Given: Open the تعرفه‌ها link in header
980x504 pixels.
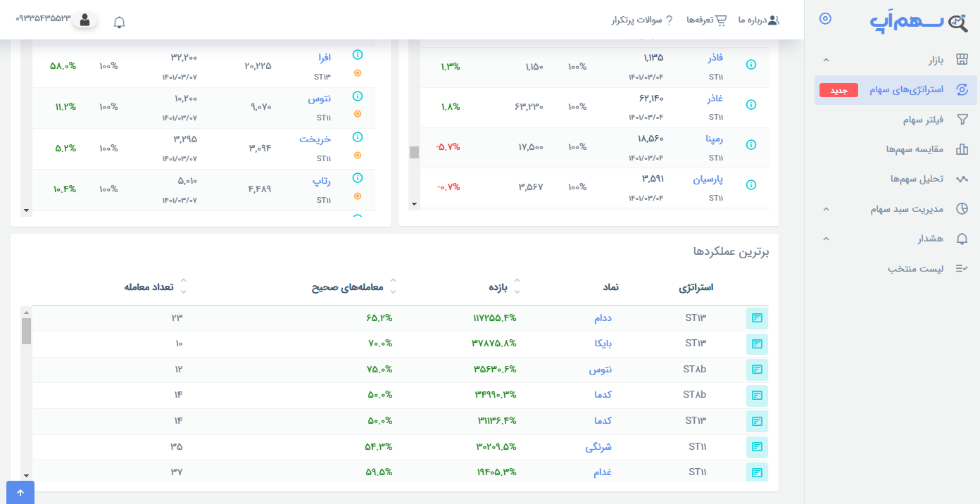Looking at the screenshot, I should pos(706,20).
